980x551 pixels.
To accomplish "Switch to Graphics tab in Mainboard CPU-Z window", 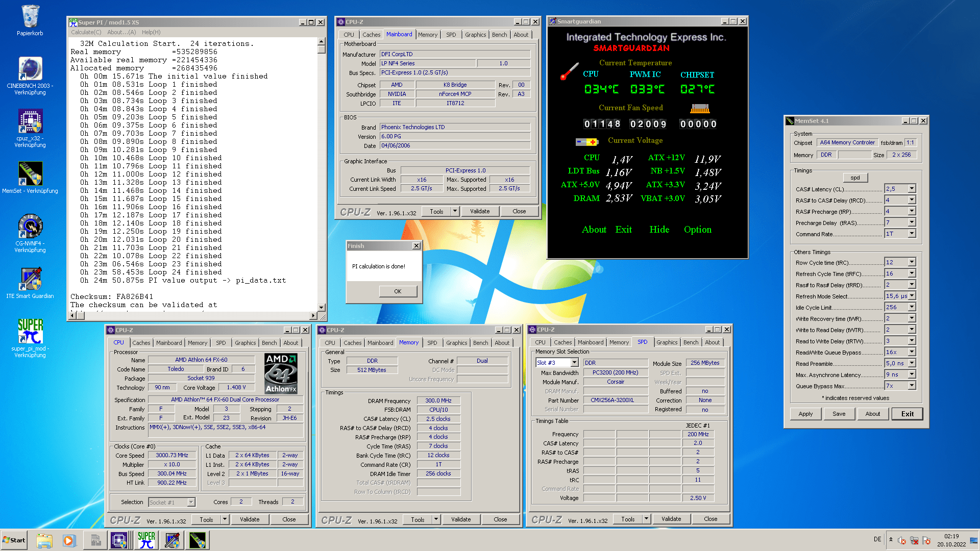I will pyautogui.click(x=475, y=35).
